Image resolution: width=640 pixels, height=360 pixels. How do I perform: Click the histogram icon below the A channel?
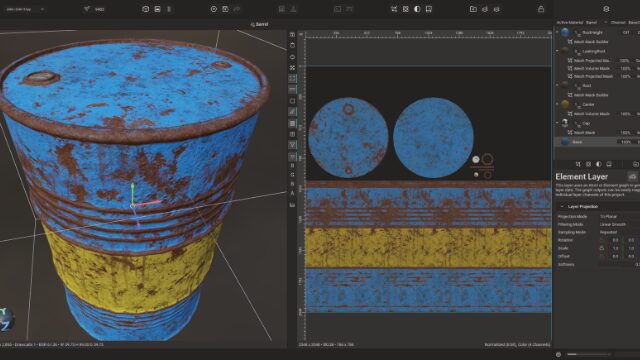point(292,204)
